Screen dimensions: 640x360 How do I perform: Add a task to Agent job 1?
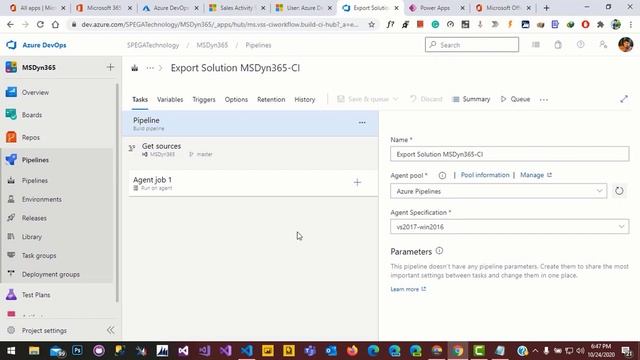[x=357, y=182]
